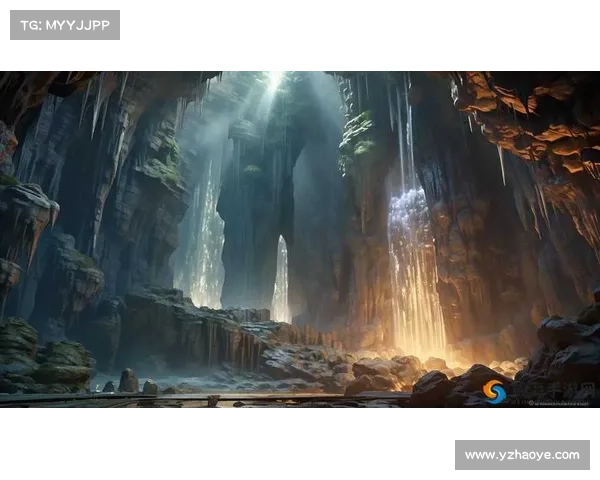Click the wooden walkway along the bottom edge
600x480 pixels.
pyautogui.click(x=200, y=399)
